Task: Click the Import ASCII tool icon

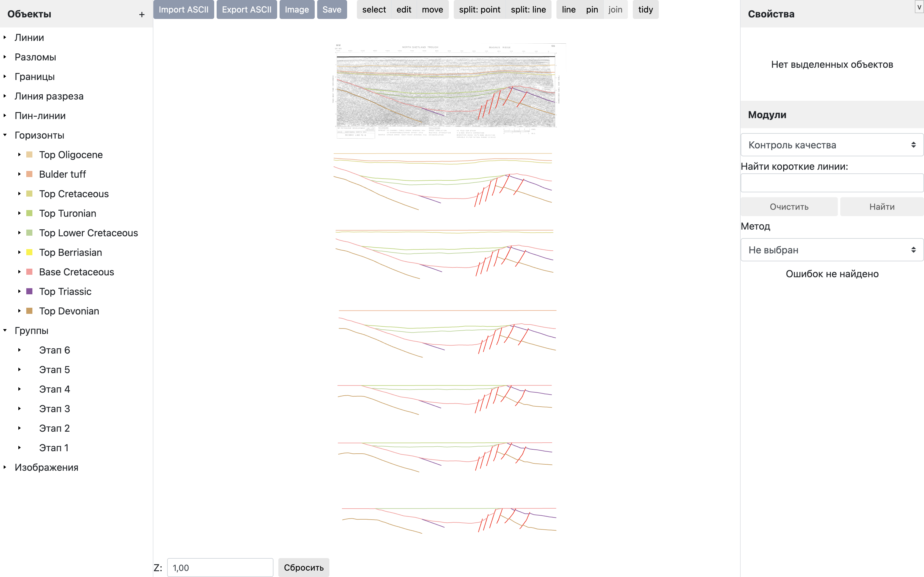Action: 183,9
